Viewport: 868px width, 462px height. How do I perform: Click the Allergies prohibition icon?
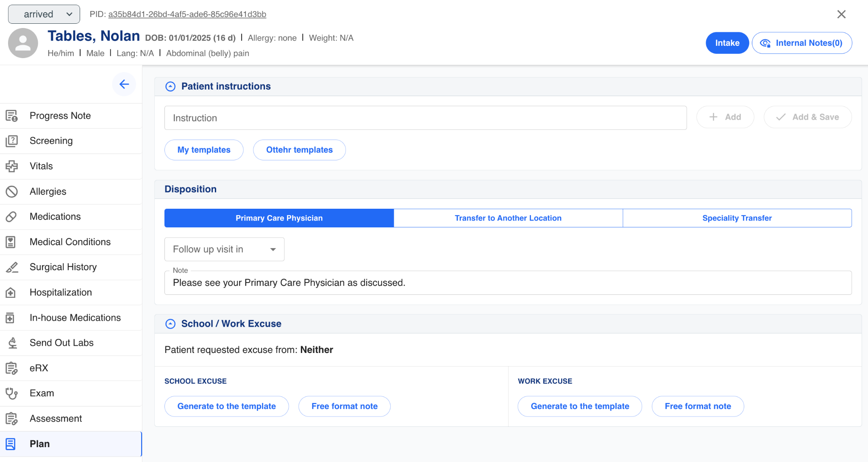point(11,192)
